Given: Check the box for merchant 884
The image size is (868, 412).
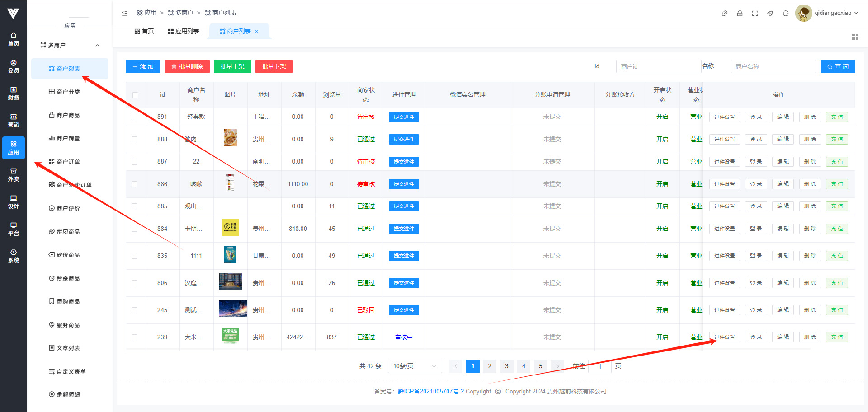Looking at the screenshot, I should 135,229.
